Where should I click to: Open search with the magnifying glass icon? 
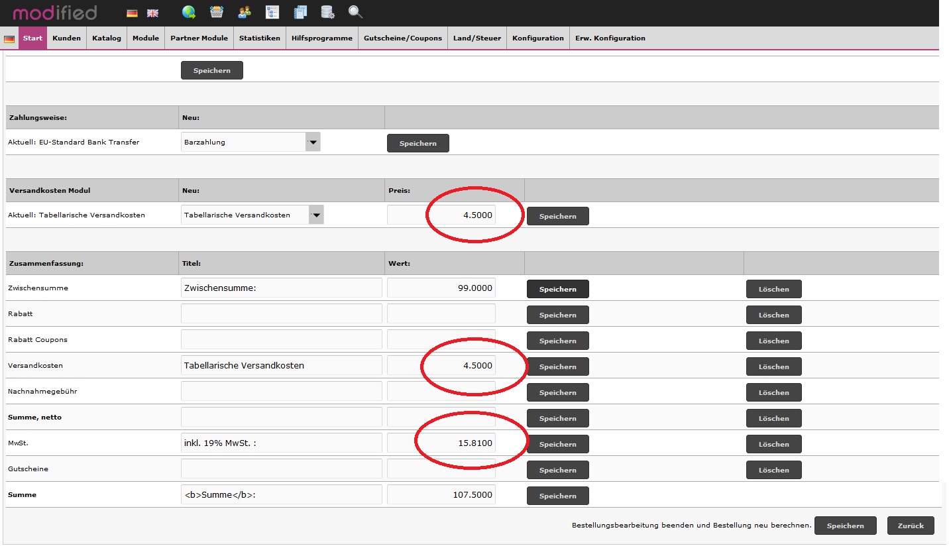click(x=355, y=12)
